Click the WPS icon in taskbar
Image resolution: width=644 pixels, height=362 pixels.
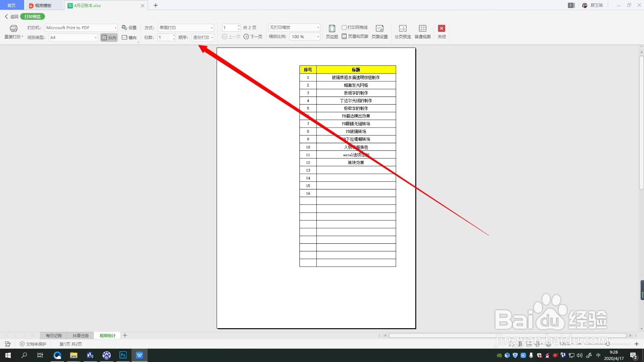coord(139,355)
